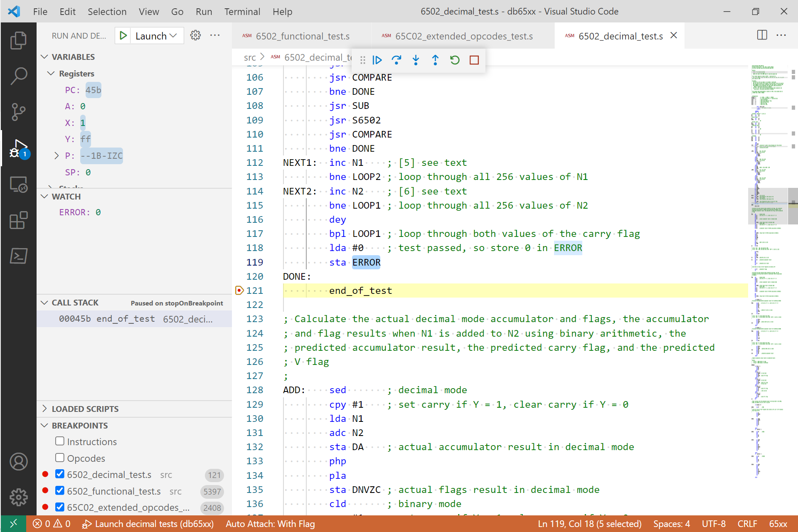Click the Step Into debug icon
This screenshot has height=532, width=798.
pos(416,60)
